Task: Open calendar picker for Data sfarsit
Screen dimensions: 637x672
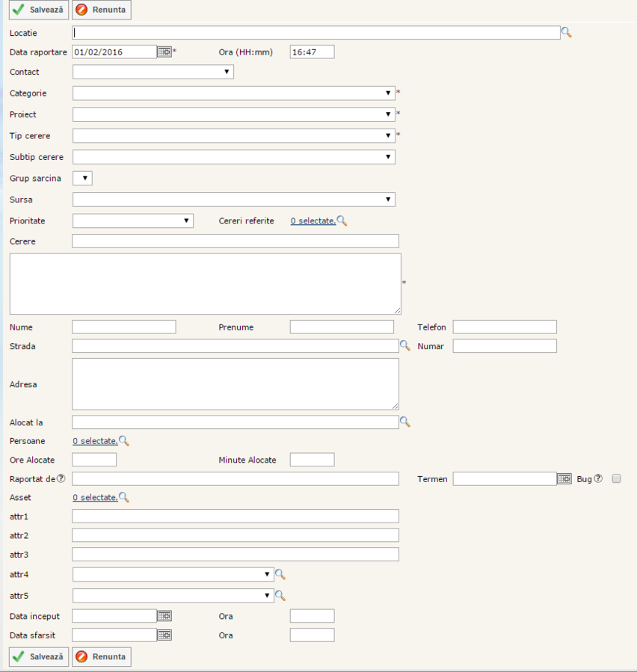Action: tap(164, 635)
